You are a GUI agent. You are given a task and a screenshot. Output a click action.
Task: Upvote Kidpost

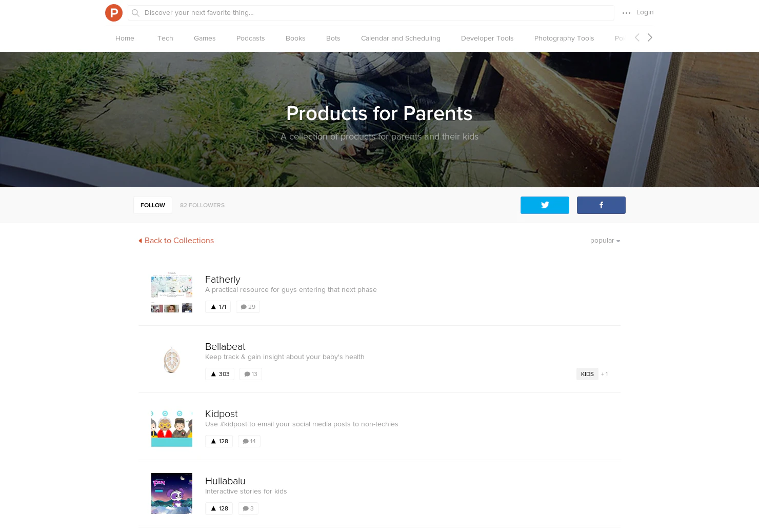pos(219,441)
